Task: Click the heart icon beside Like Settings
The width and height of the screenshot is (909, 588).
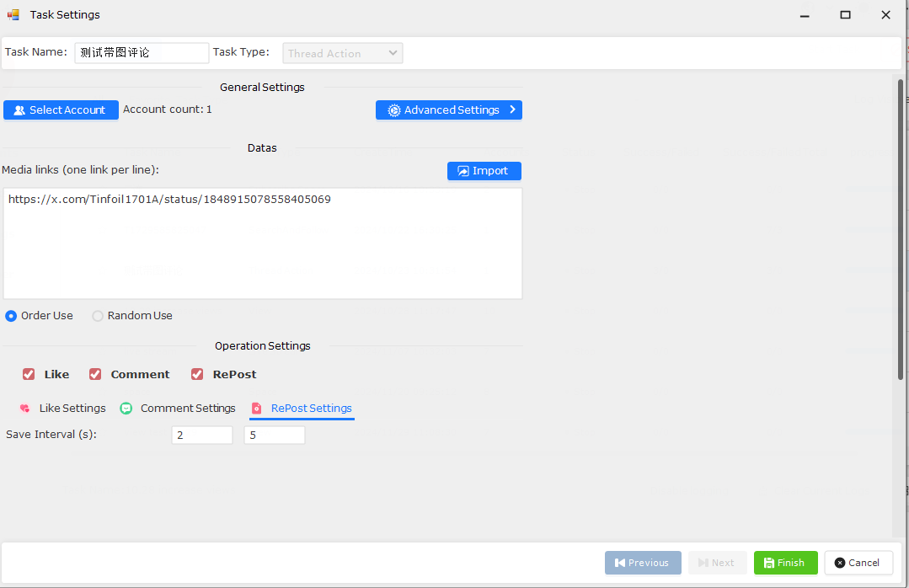Action: pos(24,409)
